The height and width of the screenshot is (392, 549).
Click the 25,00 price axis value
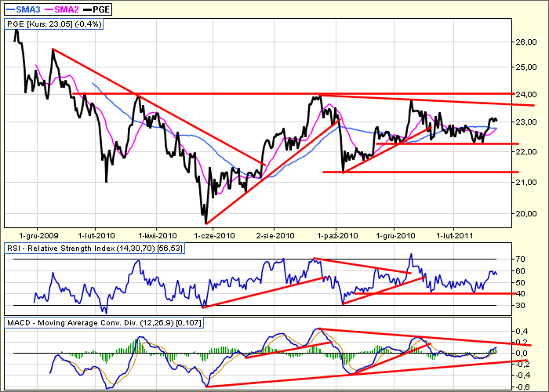pos(526,67)
